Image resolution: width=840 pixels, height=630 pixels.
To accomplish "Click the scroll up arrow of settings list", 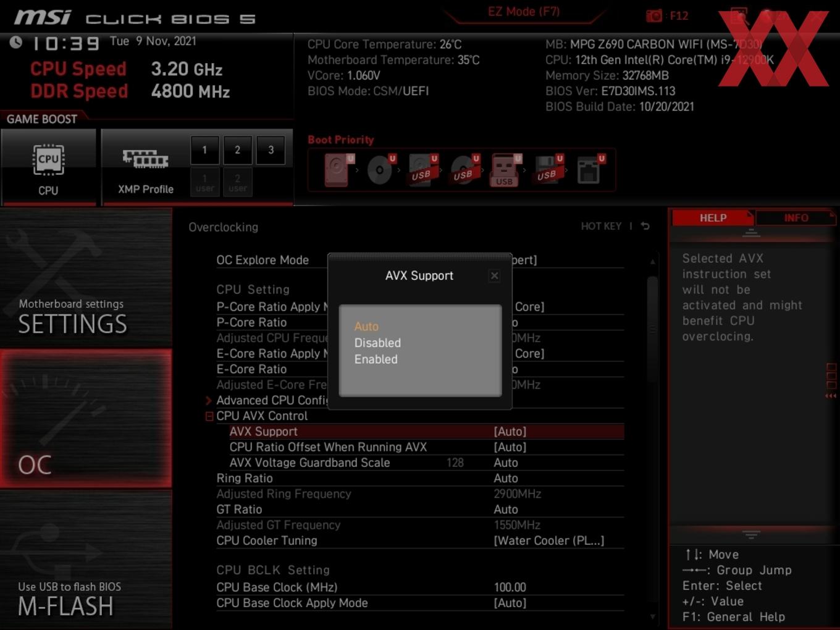I will [652, 262].
